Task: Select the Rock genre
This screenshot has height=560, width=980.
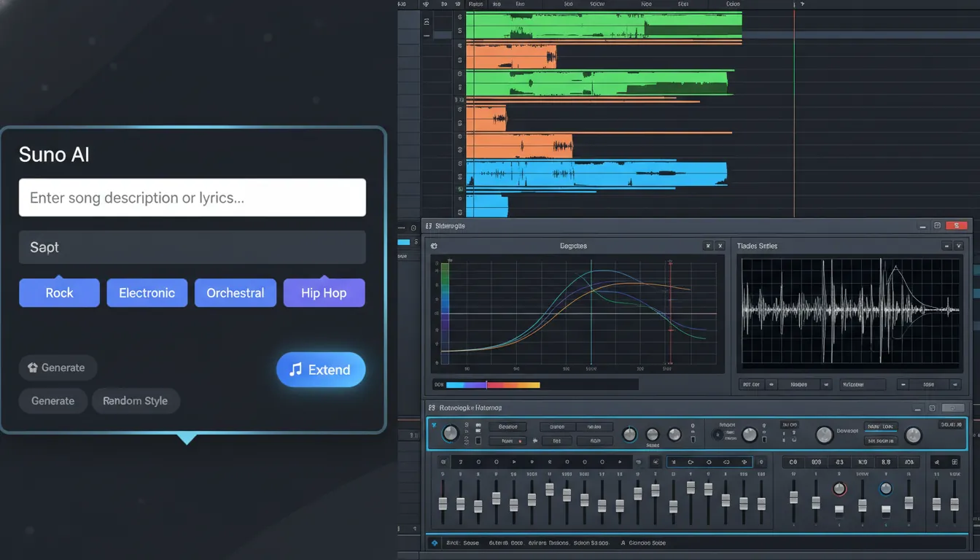Action: click(x=59, y=292)
